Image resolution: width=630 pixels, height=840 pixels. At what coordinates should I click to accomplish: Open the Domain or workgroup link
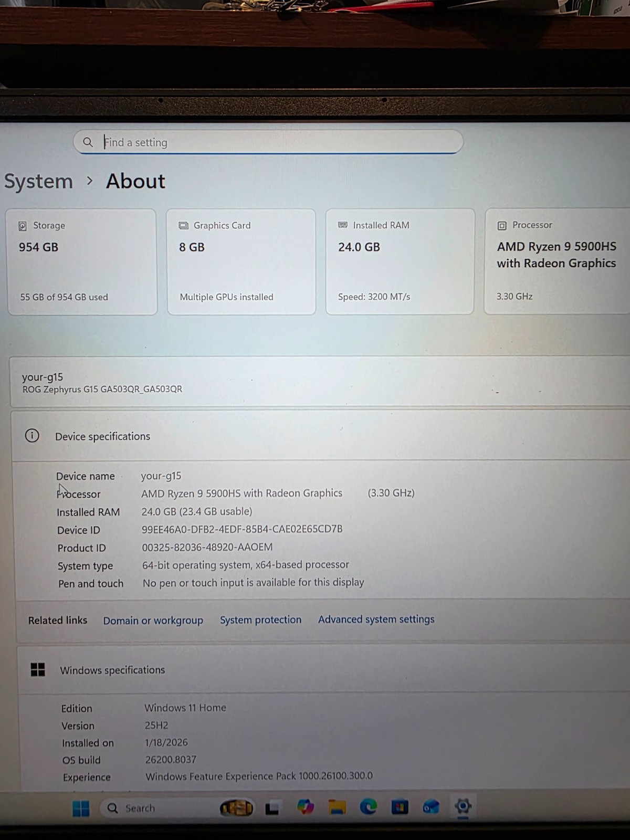[x=153, y=621]
